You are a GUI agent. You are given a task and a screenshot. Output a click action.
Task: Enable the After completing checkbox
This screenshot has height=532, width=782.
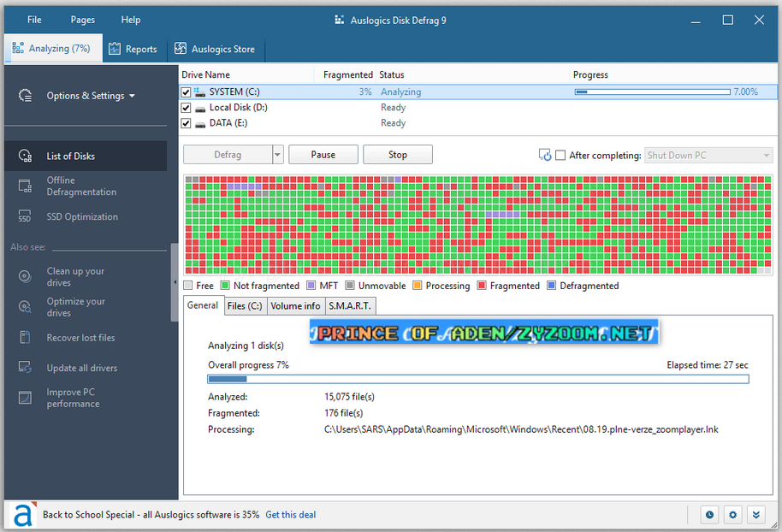(560, 155)
